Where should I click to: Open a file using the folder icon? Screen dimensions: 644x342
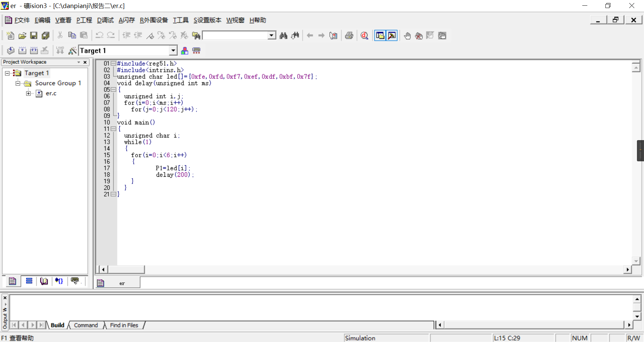point(22,36)
